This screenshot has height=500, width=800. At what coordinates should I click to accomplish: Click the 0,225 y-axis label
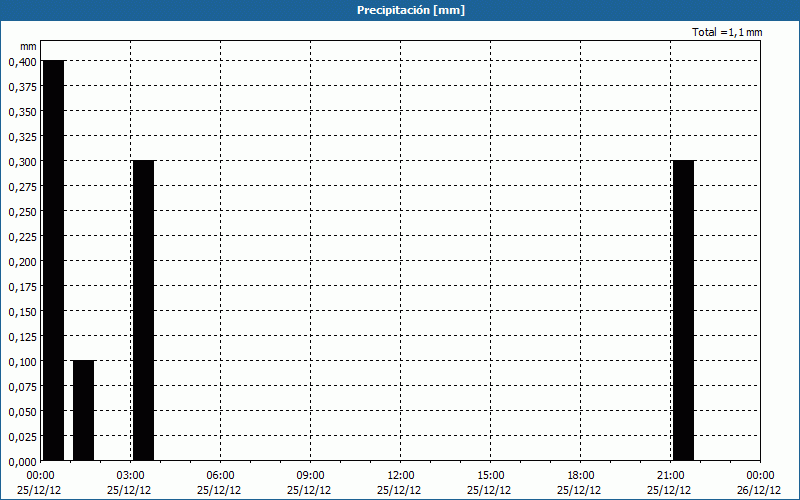22,237
